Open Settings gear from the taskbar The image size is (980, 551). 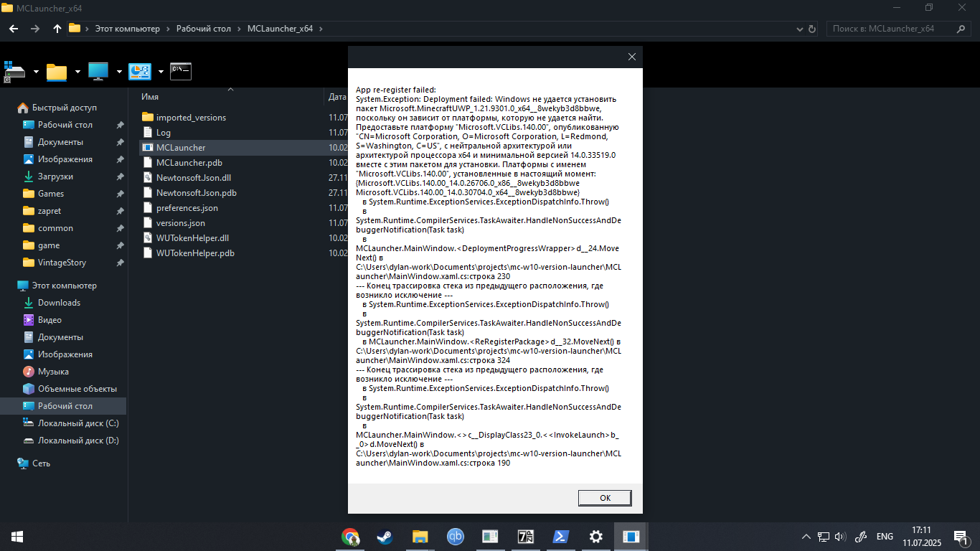(x=596, y=537)
